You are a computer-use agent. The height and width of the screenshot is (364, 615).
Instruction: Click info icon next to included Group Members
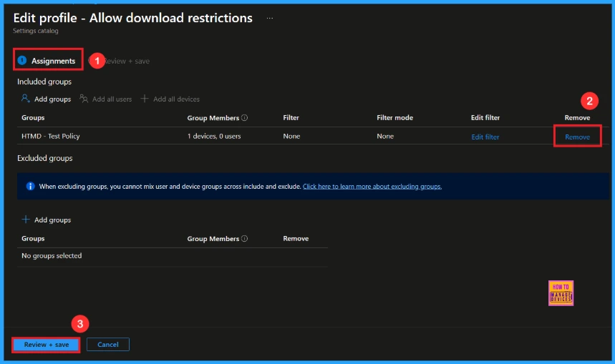[244, 117]
